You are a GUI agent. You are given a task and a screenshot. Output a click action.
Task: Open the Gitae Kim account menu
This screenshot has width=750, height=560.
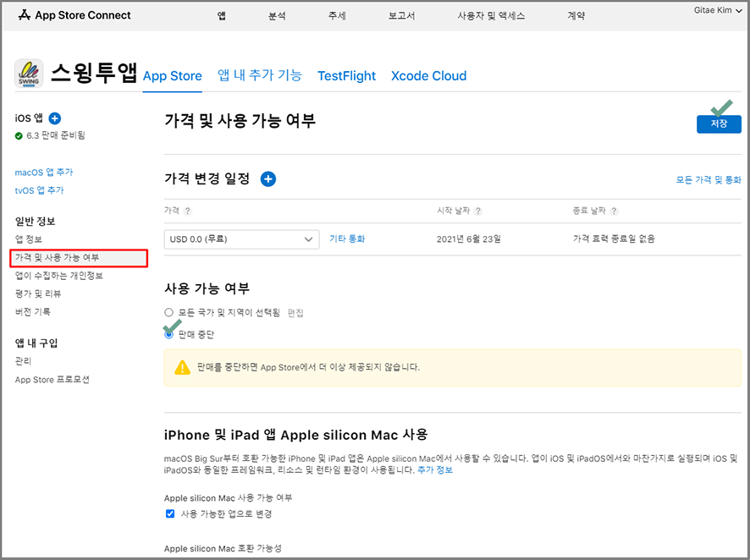tap(716, 9)
